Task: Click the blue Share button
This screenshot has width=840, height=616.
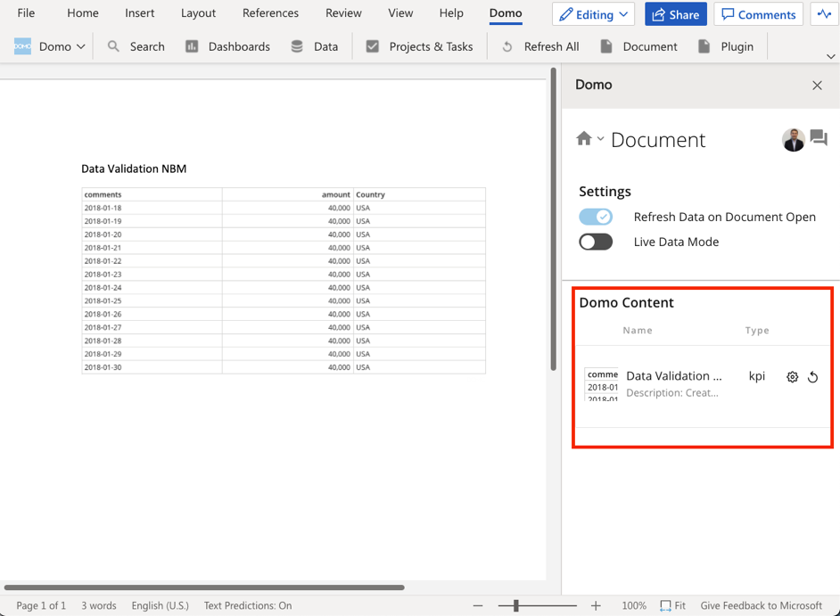Action: (675, 14)
